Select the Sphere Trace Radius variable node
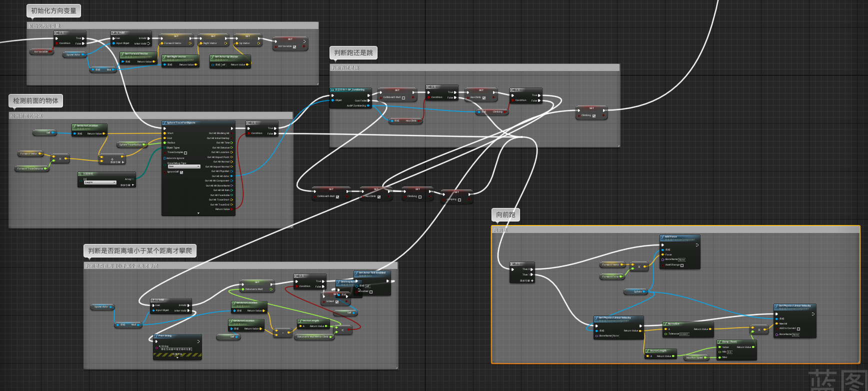The image size is (868, 391). [132, 144]
